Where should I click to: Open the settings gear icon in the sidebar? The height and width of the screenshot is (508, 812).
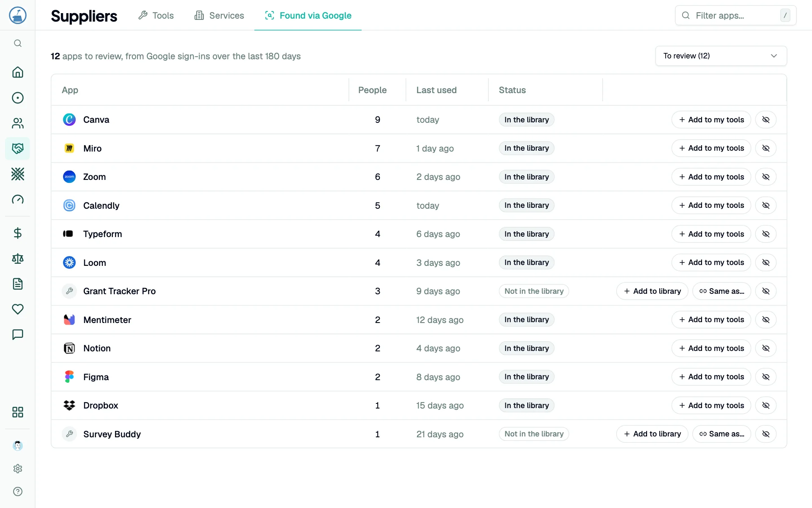tap(18, 469)
